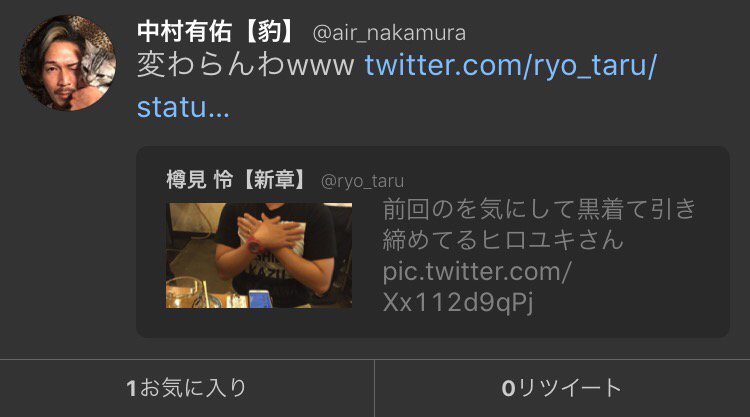
Task: Follow the twitter.com/ryo_taru/ link
Action: pos(511,65)
